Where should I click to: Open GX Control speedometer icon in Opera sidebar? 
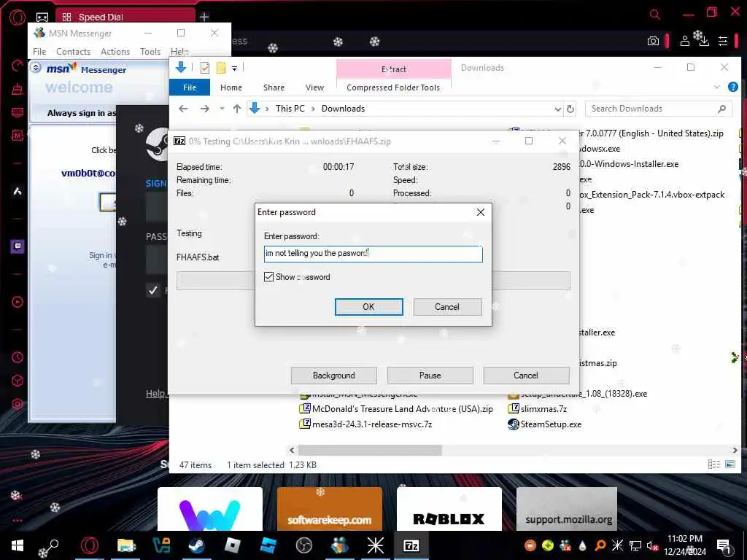pyautogui.click(x=18, y=65)
